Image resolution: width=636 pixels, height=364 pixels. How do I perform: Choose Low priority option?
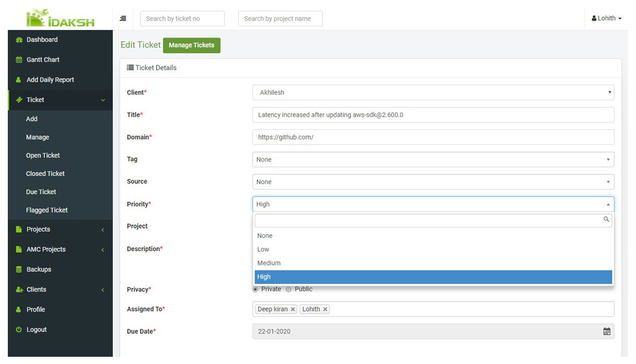(433, 250)
